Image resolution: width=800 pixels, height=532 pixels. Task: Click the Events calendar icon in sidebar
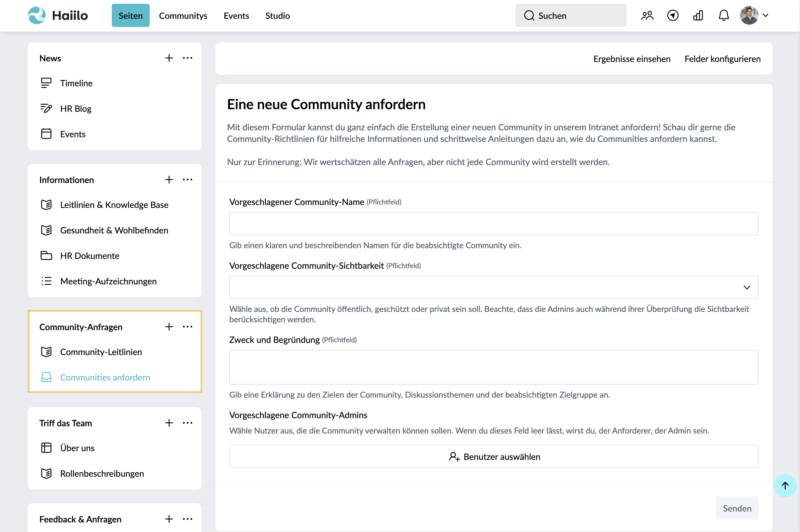click(46, 134)
